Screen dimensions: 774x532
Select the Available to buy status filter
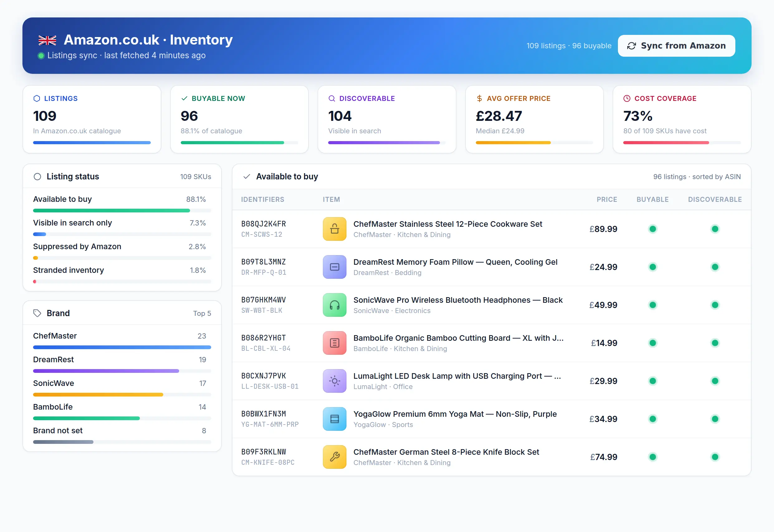pos(122,203)
